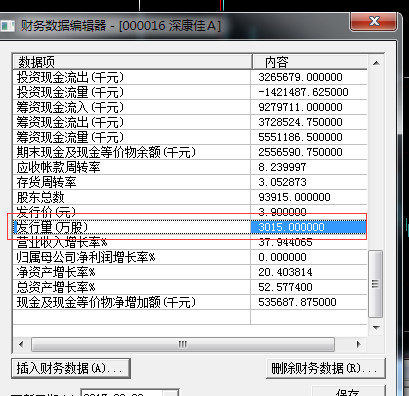Click the 内容 column header
This screenshot has width=409, height=396.
[x=310, y=62]
